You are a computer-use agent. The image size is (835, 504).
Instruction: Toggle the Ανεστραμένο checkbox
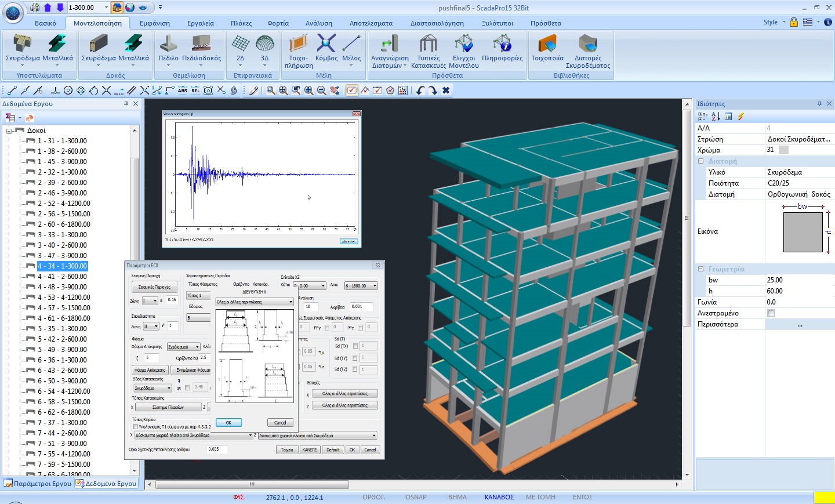point(771,313)
